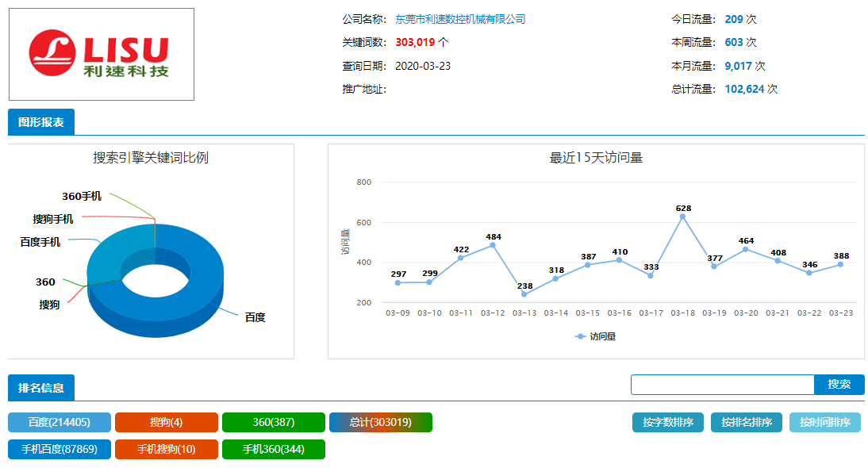Sort results with 按时间排序

point(825,423)
